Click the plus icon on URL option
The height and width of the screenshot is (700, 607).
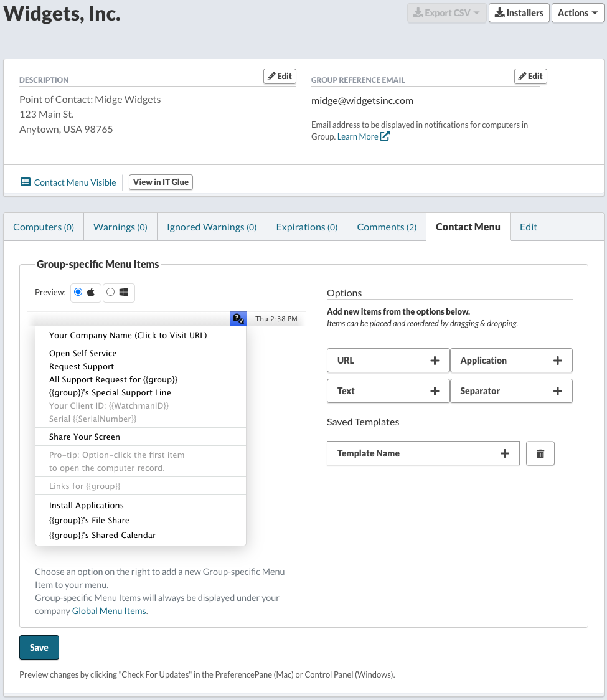tap(435, 361)
